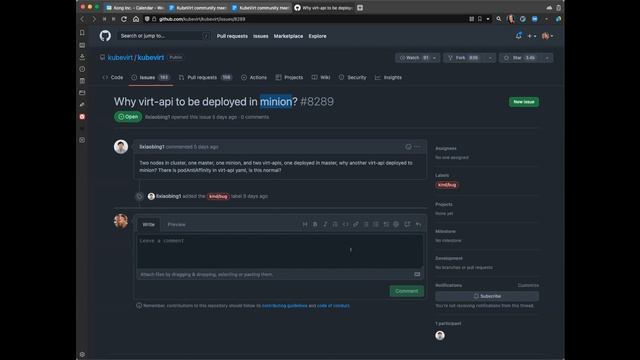Open the Wiki tab
This screenshot has height=360, width=640.
click(x=321, y=77)
